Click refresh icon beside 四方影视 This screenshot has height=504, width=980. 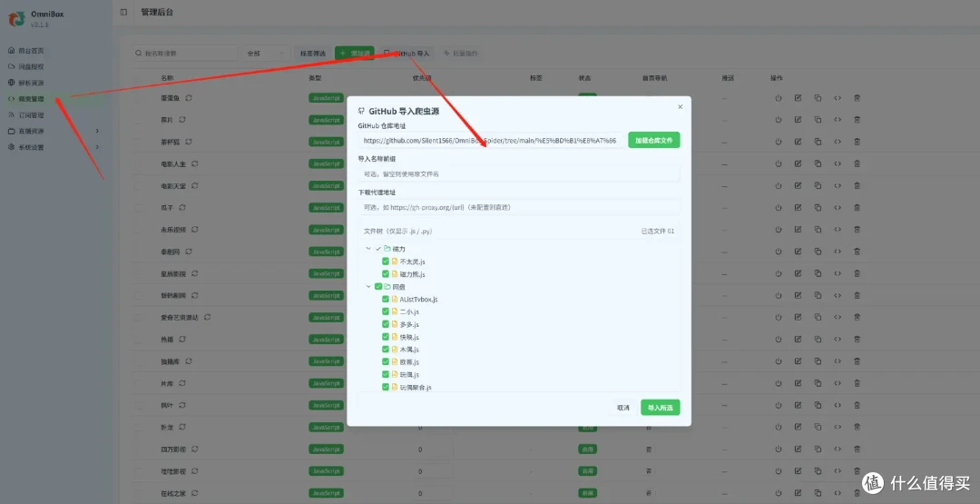click(195, 449)
